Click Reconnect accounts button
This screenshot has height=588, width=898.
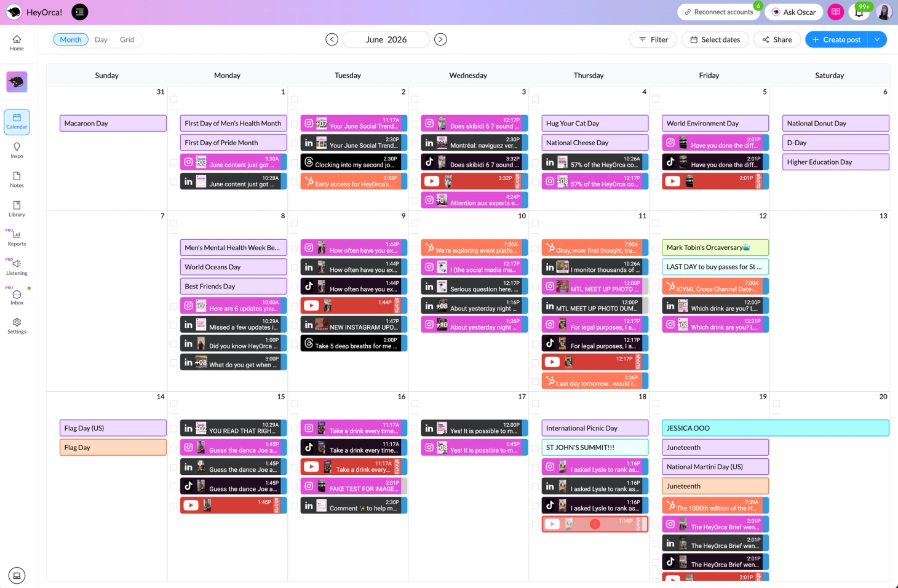pyautogui.click(x=718, y=12)
